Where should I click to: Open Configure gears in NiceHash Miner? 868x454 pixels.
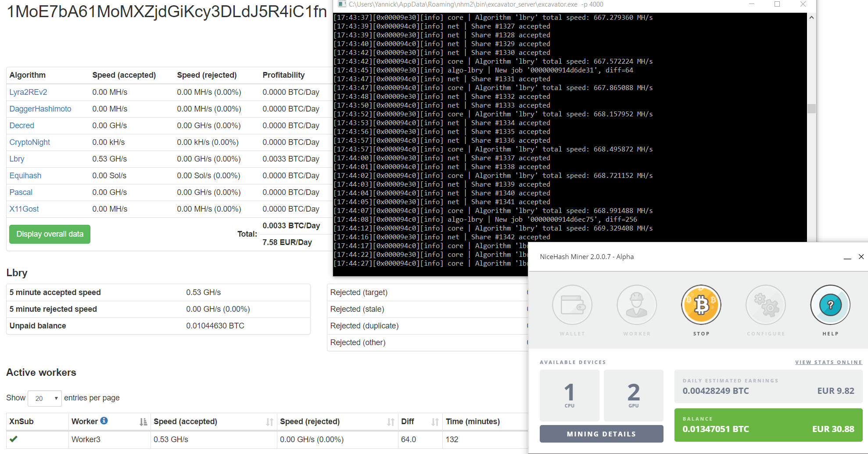[766, 305]
